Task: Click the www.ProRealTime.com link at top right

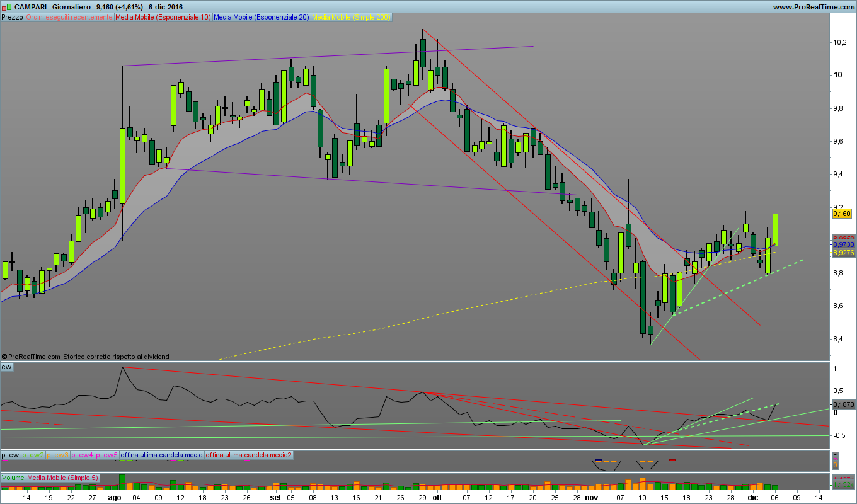Action: point(813,7)
